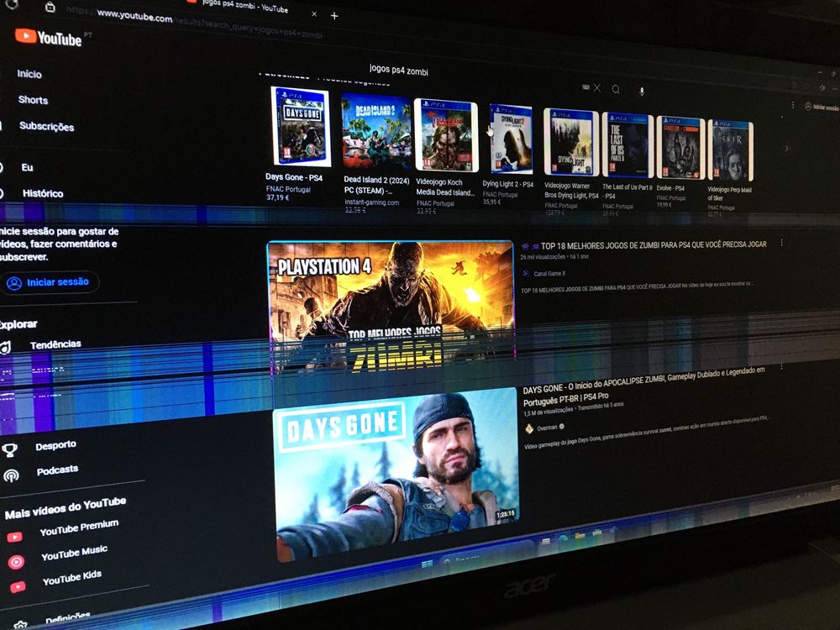Screen dimensions: 840x630
Task: Open the Dead Island 2 product cover
Action: (x=376, y=131)
